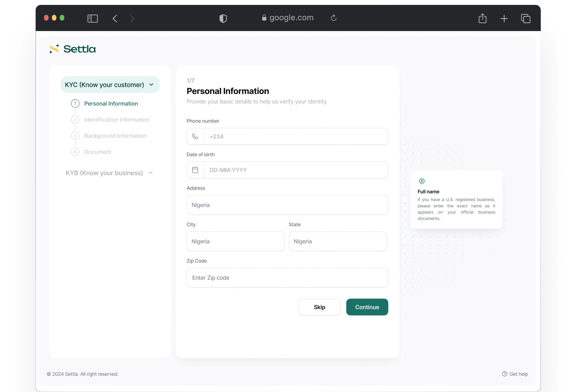The width and height of the screenshot is (576, 392).
Task: Click the step 1 circle icon
Action: tap(75, 104)
